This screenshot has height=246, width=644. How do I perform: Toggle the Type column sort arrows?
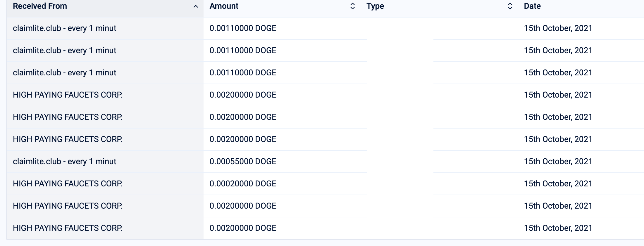tap(510, 6)
